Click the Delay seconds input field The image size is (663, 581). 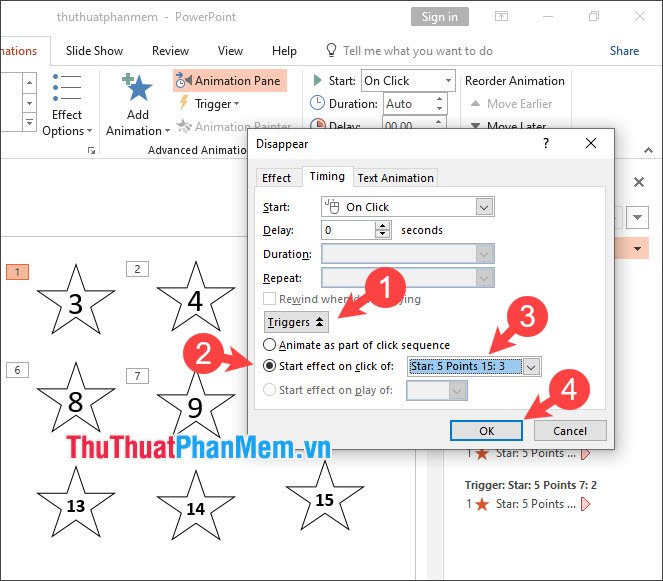[x=348, y=230]
